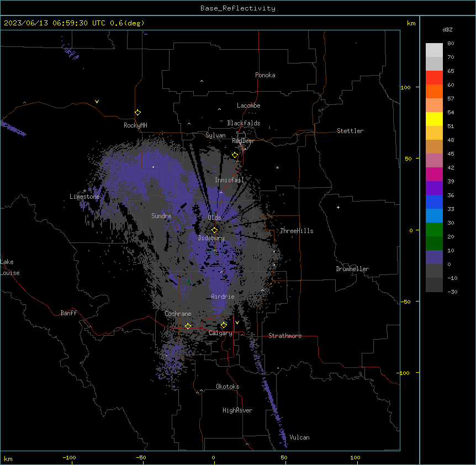Select the Stettler city label
This screenshot has width=476, height=465.
point(350,131)
